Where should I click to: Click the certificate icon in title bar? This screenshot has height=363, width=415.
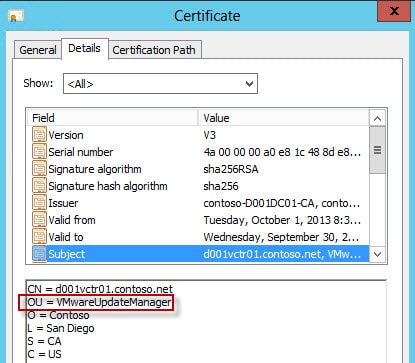16,16
